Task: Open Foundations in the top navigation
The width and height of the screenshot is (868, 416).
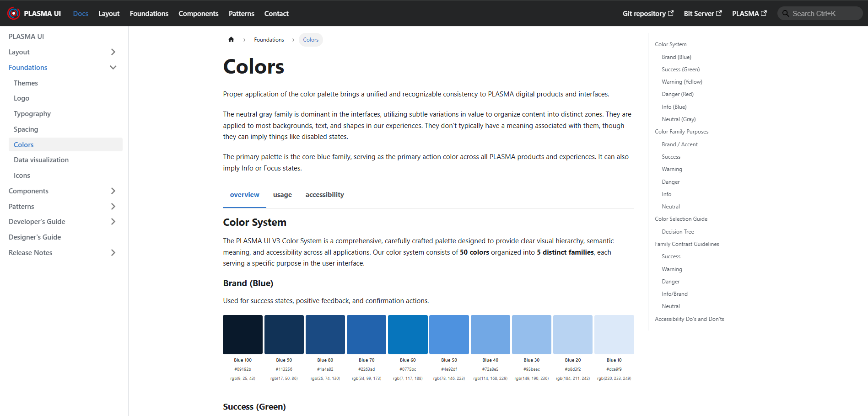Action: [149, 14]
